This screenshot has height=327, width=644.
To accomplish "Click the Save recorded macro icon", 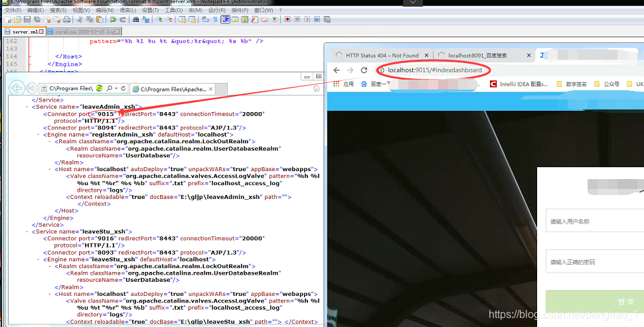I will pyautogui.click(x=327, y=20).
